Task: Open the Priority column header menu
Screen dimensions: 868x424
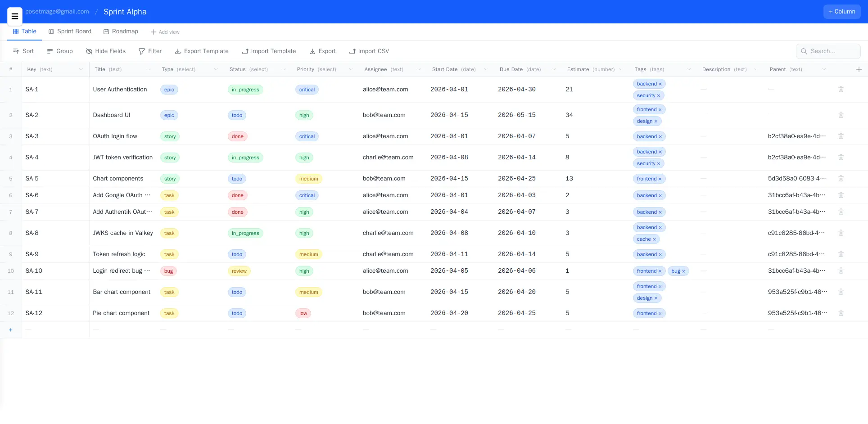Action: click(x=351, y=69)
